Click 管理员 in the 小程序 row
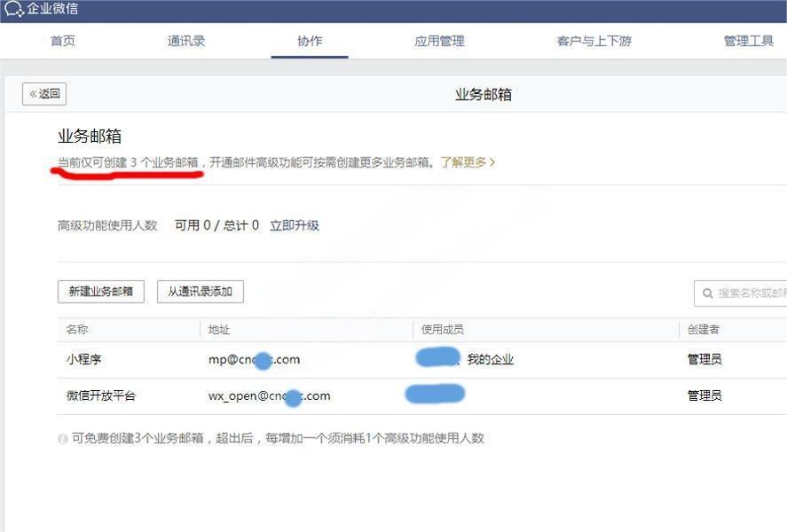 [704, 359]
